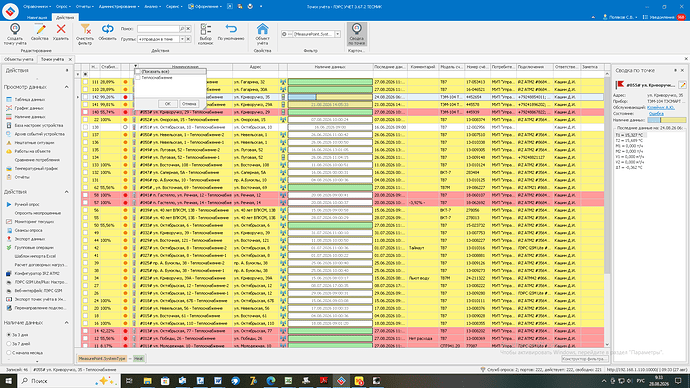Screen dimensions: 690x388
Task: Open Group operations in the actions list
Action: (34, 248)
